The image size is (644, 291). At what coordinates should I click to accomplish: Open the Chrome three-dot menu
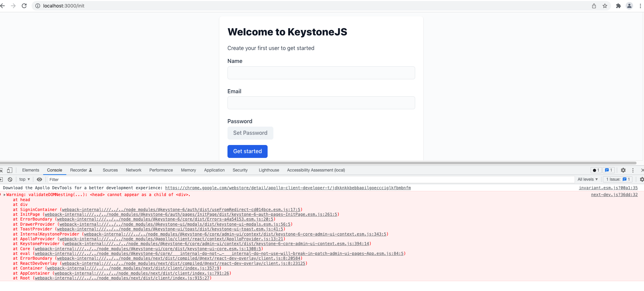pos(640,6)
